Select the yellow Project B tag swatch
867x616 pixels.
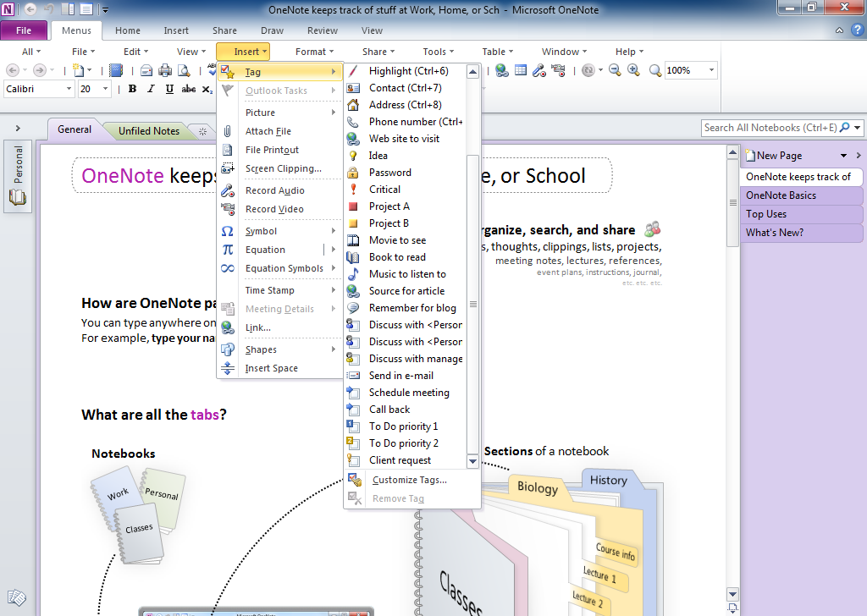(x=353, y=223)
